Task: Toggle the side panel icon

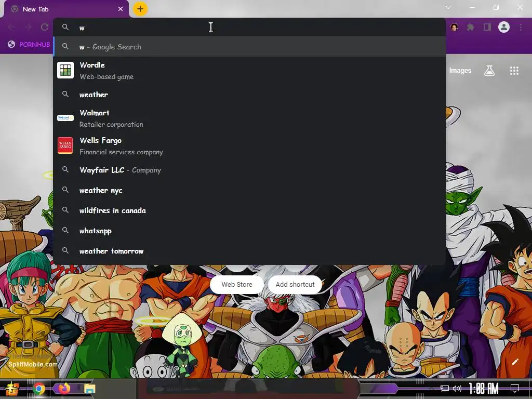Action: [x=487, y=27]
